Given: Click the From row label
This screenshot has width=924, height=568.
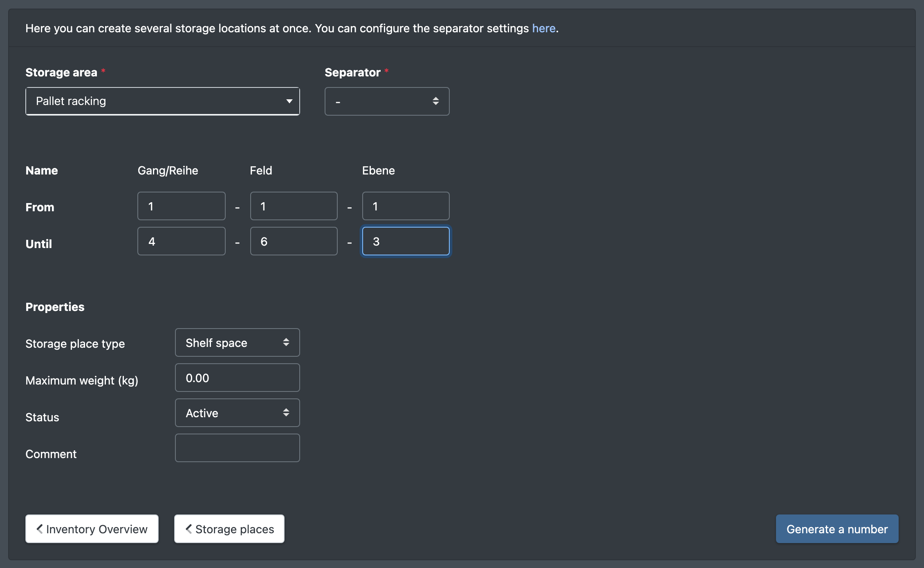Looking at the screenshot, I should (x=40, y=207).
